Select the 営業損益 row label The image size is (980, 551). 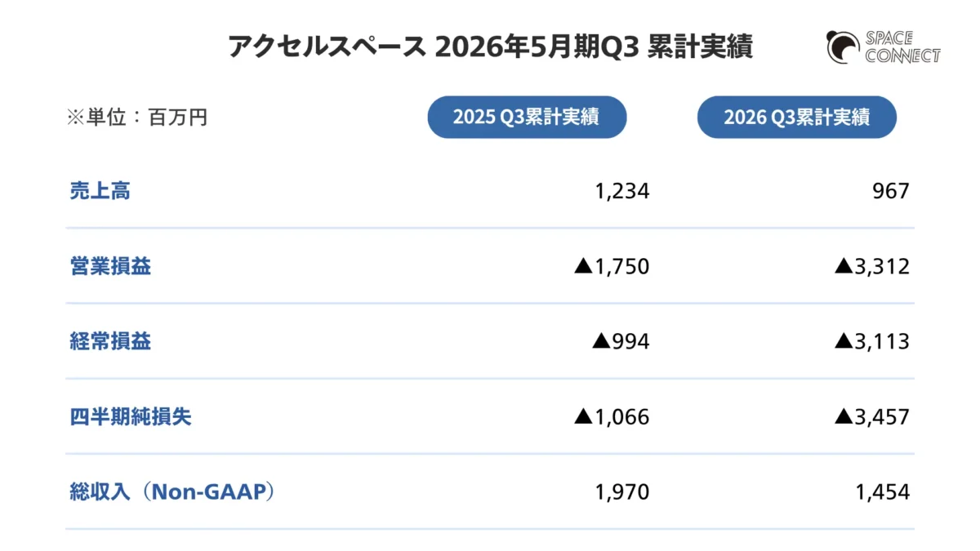pyautogui.click(x=110, y=267)
